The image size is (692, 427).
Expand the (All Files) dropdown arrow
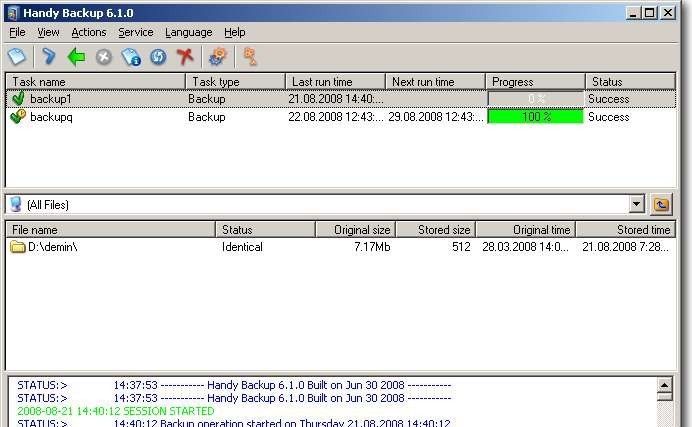pyautogui.click(x=636, y=204)
